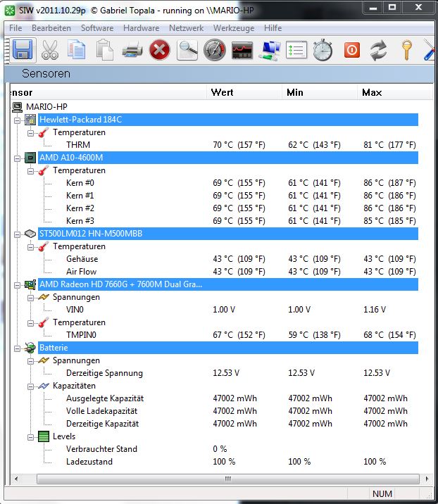Collapse the ST500LM012 HN-M500MBB node
438x504 pixels.
pyautogui.click(x=18, y=234)
